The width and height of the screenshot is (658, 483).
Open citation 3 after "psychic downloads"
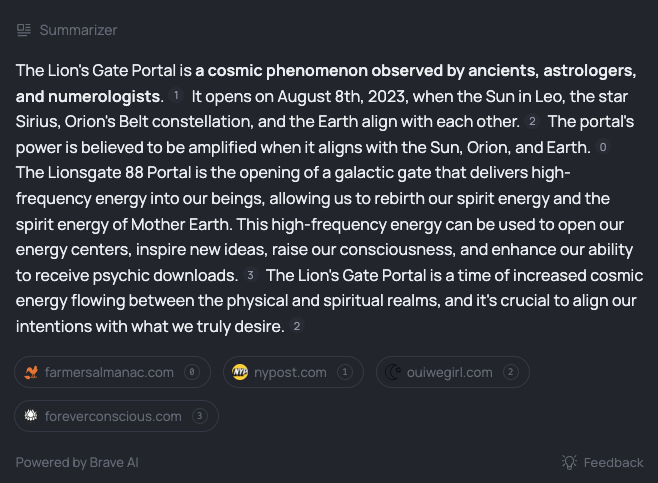250,275
